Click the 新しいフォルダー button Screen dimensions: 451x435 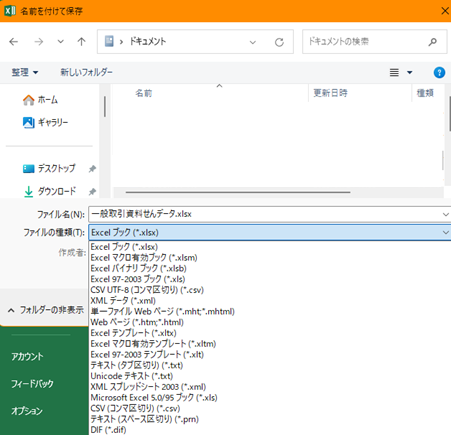pyautogui.click(x=86, y=72)
